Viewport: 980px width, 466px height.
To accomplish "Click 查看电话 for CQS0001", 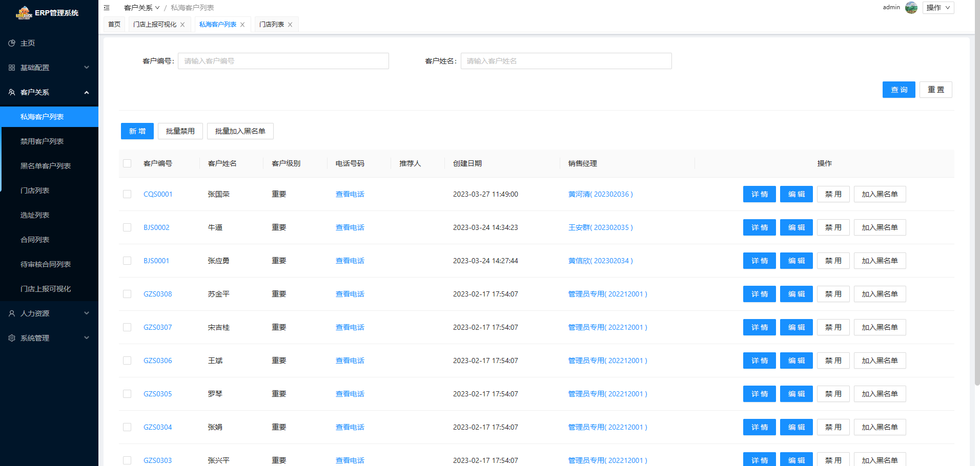I will [x=350, y=194].
